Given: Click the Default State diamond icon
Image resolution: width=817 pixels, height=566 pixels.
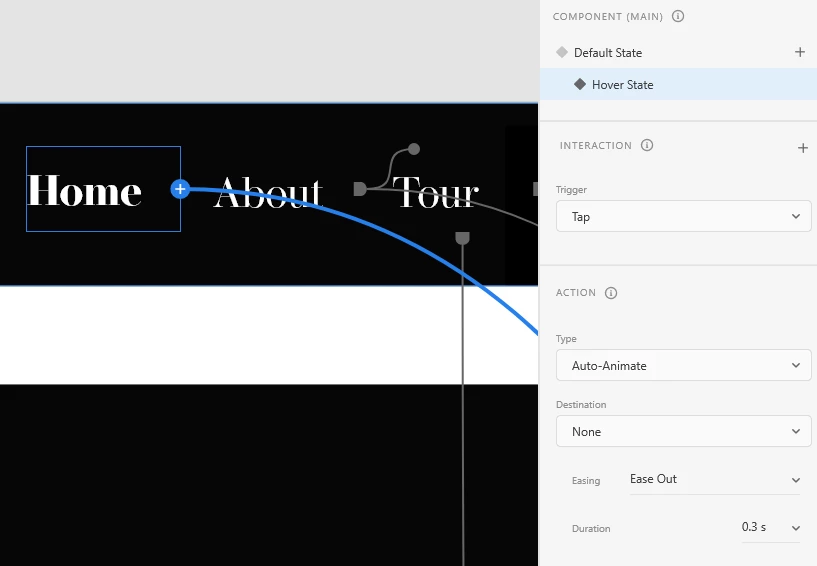Looking at the screenshot, I should (x=562, y=52).
